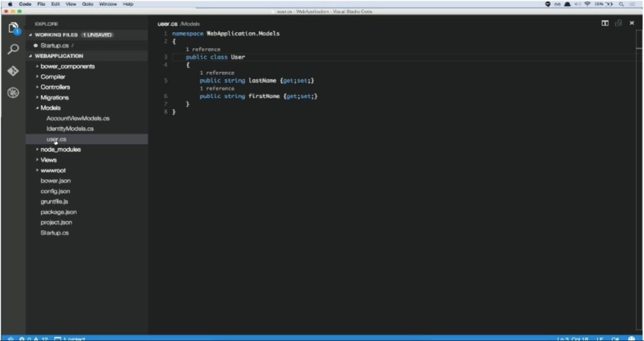
Task: Click the 1 reference link above class User
Action: click(203, 49)
